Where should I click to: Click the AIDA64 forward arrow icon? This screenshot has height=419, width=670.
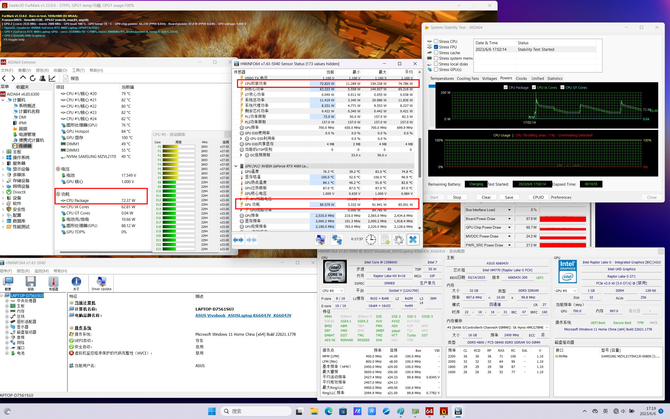pyautogui.click(x=13, y=78)
